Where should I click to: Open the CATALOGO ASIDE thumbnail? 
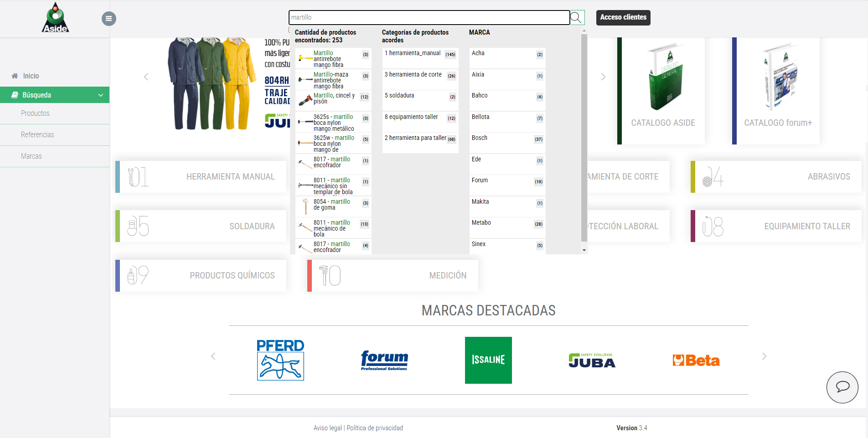[x=662, y=91]
